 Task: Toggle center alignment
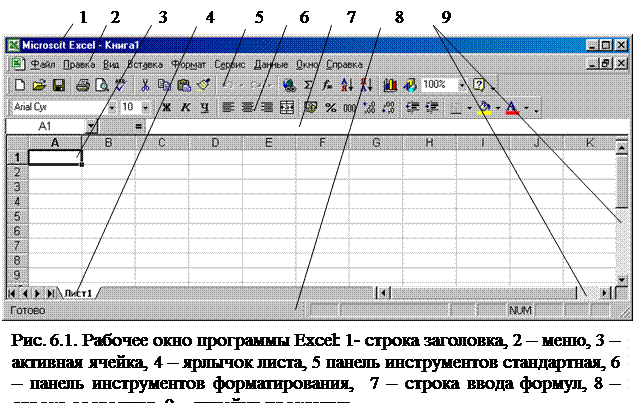(x=247, y=107)
